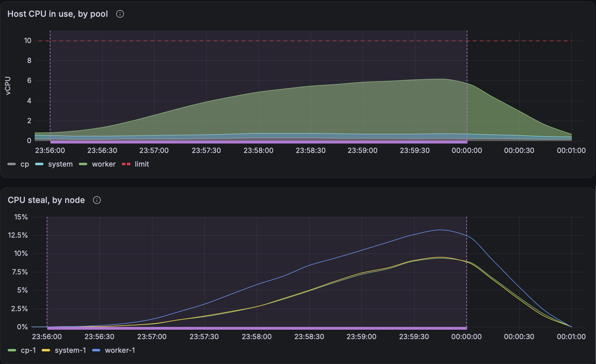596x364 pixels.
Task: Click the CPU steal, by node title
Action: point(46,200)
